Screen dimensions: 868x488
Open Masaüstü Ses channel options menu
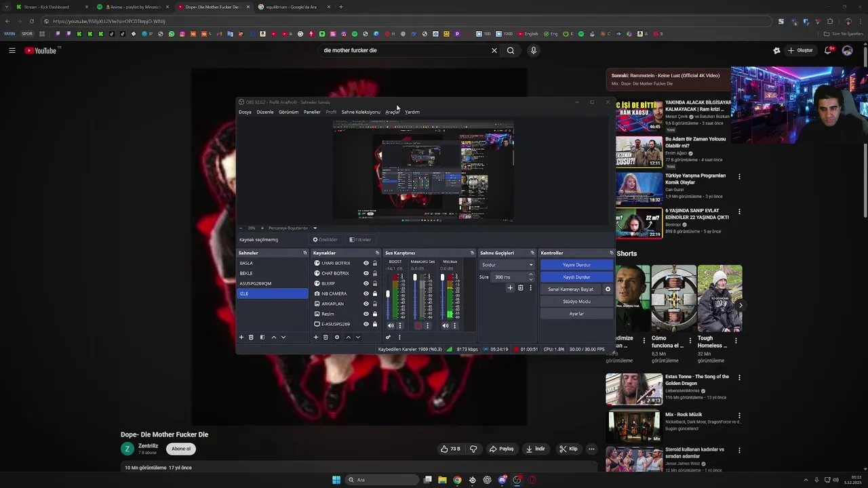[427, 326]
